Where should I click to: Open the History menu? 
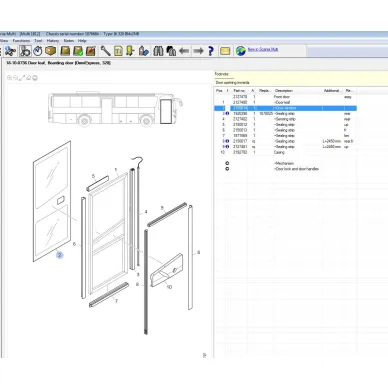click(53, 41)
